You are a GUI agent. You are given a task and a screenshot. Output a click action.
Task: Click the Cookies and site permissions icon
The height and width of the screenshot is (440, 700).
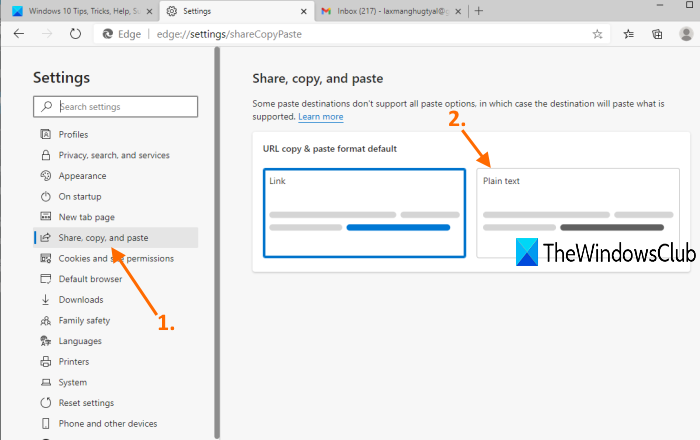[x=46, y=258]
